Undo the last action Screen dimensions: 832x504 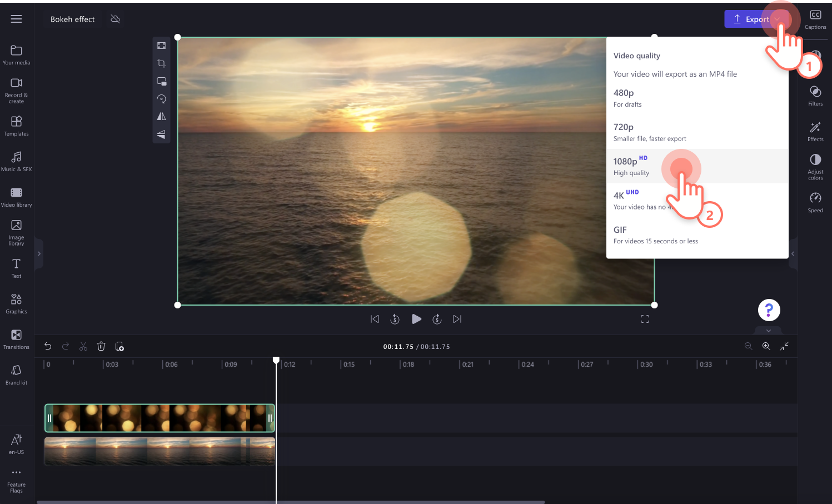tap(48, 346)
